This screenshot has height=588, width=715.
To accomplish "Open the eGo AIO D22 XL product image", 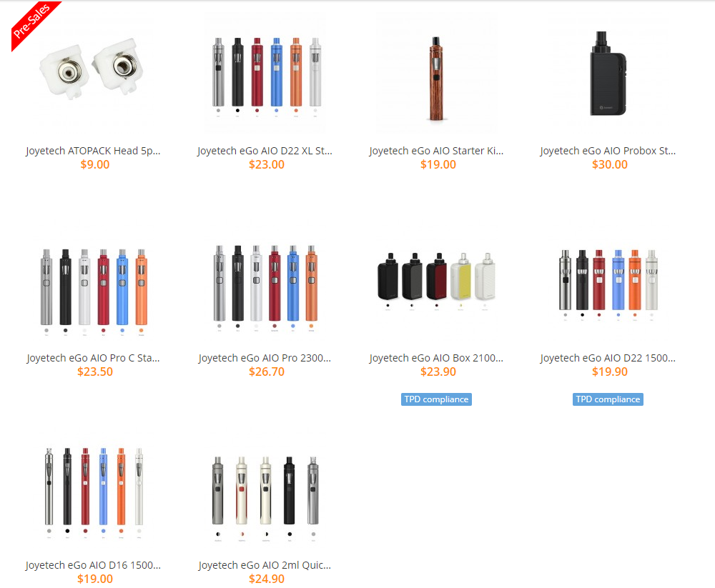I will click(266, 73).
